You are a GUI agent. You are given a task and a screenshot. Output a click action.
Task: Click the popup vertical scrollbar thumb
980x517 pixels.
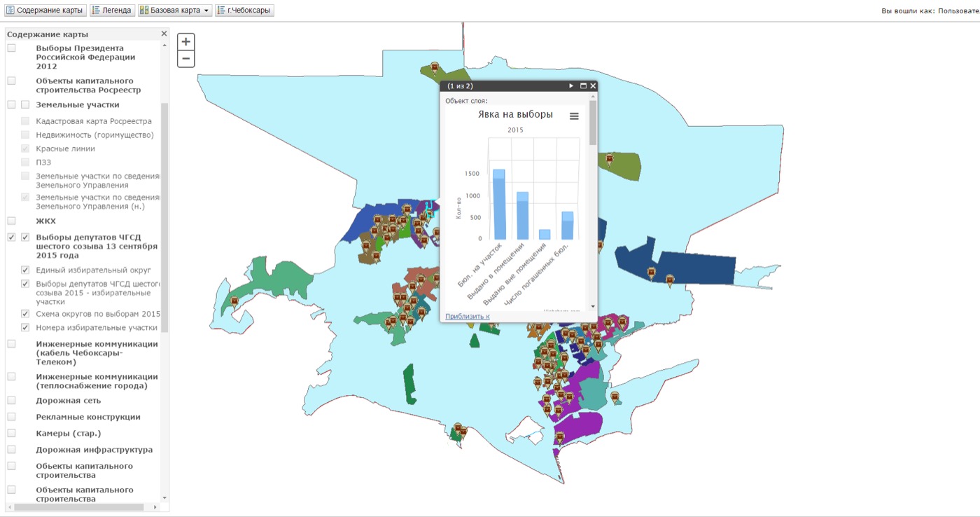[x=593, y=123]
